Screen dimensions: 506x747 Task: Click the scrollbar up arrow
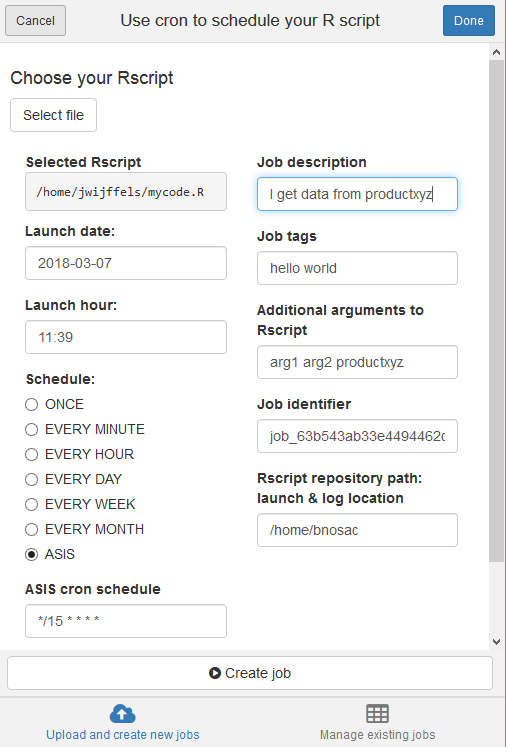[496, 52]
